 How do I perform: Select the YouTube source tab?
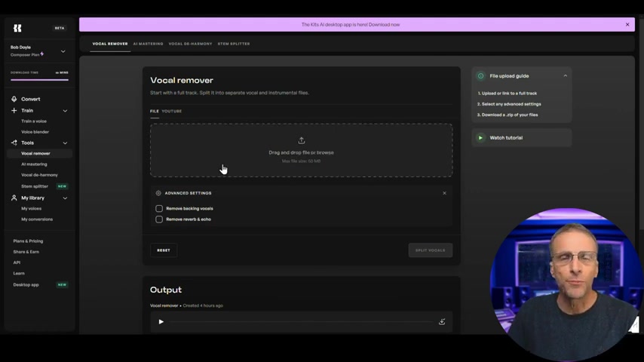172,112
